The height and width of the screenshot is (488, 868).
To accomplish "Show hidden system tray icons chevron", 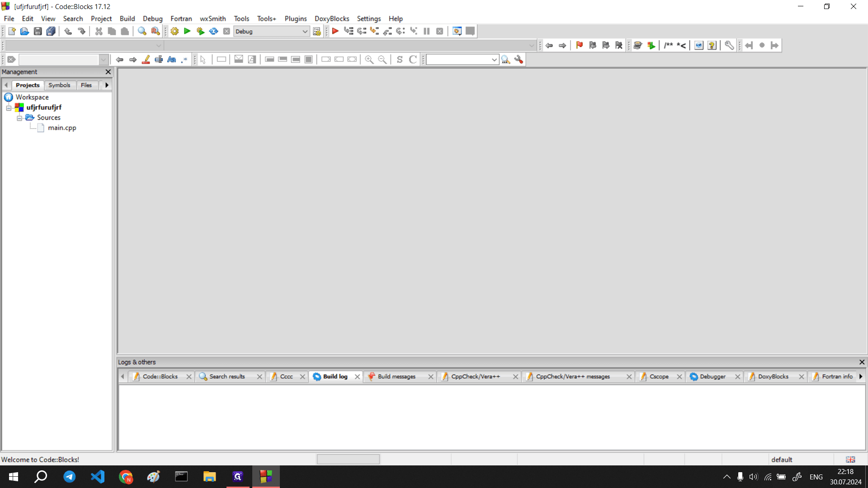I will tap(726, 477).
